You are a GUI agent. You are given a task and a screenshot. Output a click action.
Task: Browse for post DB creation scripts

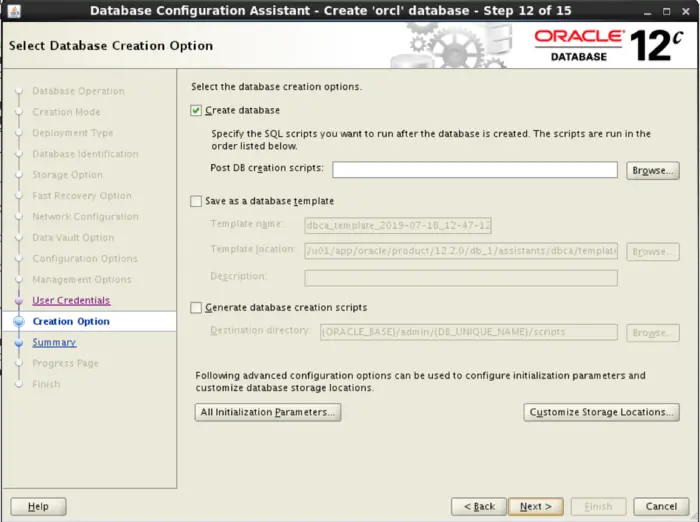click(653, 171)
